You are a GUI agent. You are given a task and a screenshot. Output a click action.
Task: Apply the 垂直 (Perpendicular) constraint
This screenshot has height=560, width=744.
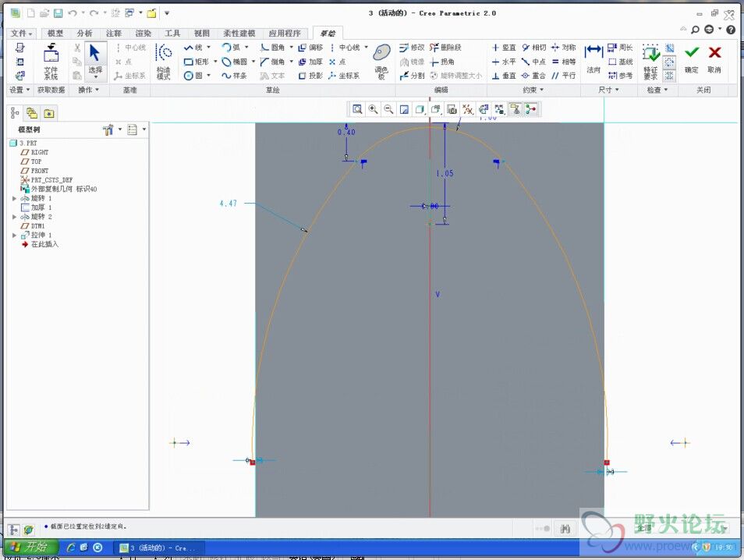point(504,76)
